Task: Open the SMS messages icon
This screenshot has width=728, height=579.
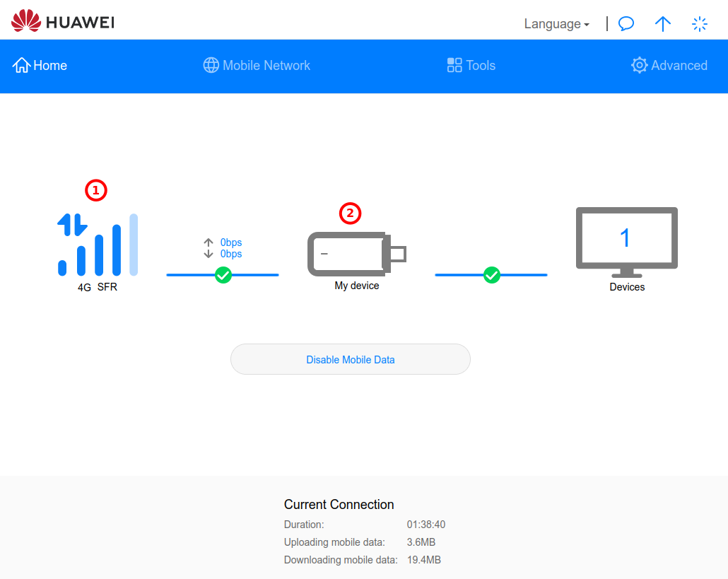Action: [x=626, y=24]
